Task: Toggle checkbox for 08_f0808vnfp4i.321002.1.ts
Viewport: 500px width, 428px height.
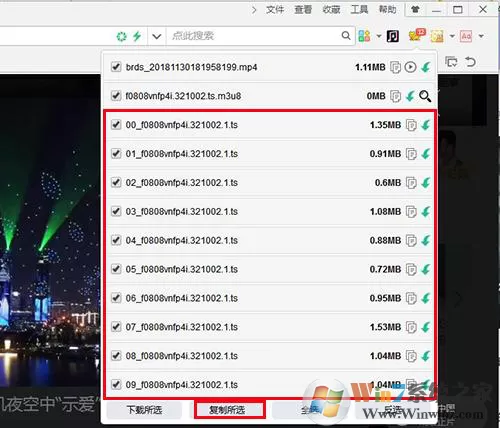Action: pos(116,356)
